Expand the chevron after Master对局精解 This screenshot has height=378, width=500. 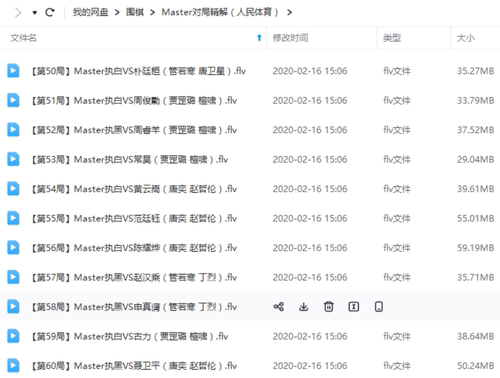coord(289,13)
